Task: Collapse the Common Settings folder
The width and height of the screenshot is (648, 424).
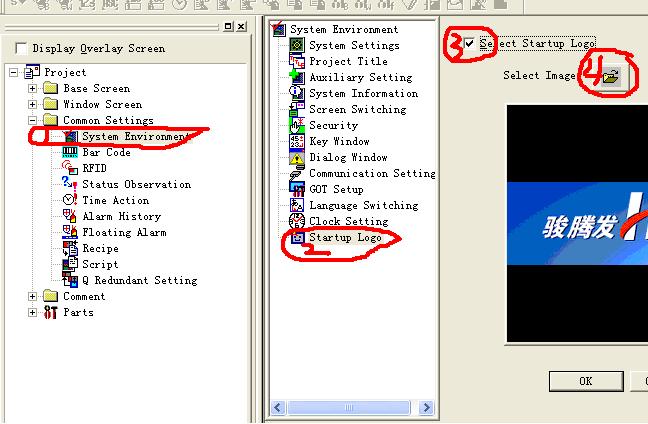Action: (x=33, y=121)
